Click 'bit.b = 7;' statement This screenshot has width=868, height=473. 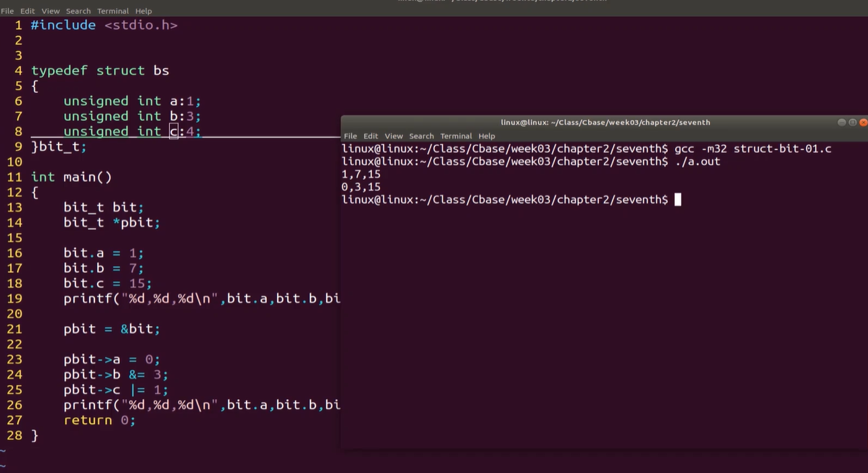pos(104,268)
